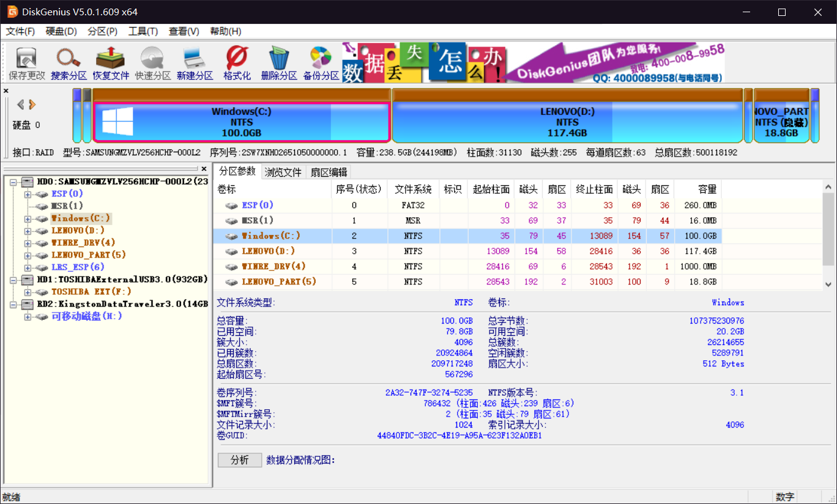
Task: Click the ESP(0) drive icon in partition table
Action: (232, 206)
